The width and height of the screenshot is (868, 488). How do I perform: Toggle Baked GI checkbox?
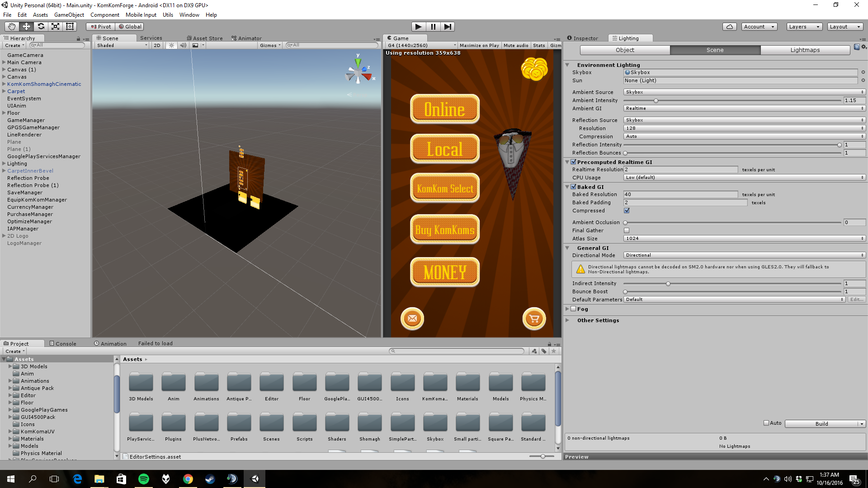pyautogui.click(x=574, y=187)
